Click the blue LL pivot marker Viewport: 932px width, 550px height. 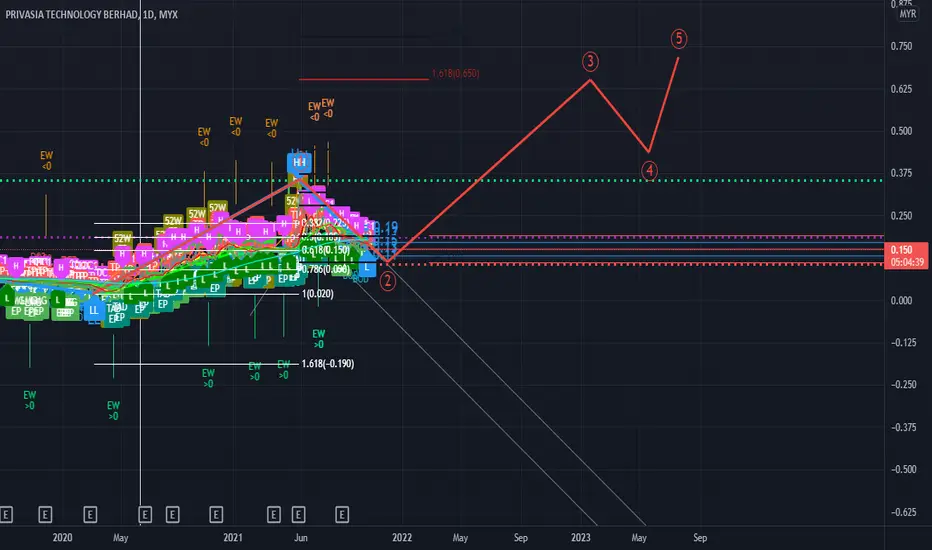click(x=93, y=310)
